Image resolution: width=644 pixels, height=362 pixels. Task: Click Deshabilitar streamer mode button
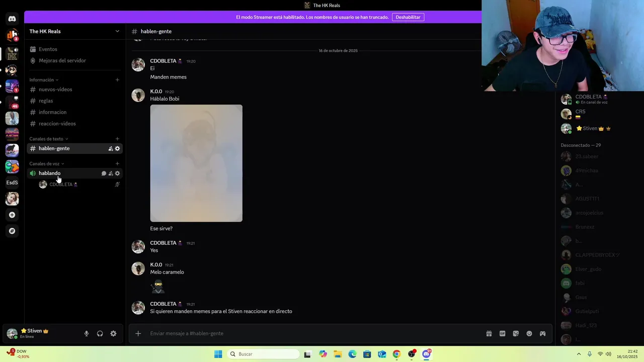pyautogui.click(x=408, y=17)
